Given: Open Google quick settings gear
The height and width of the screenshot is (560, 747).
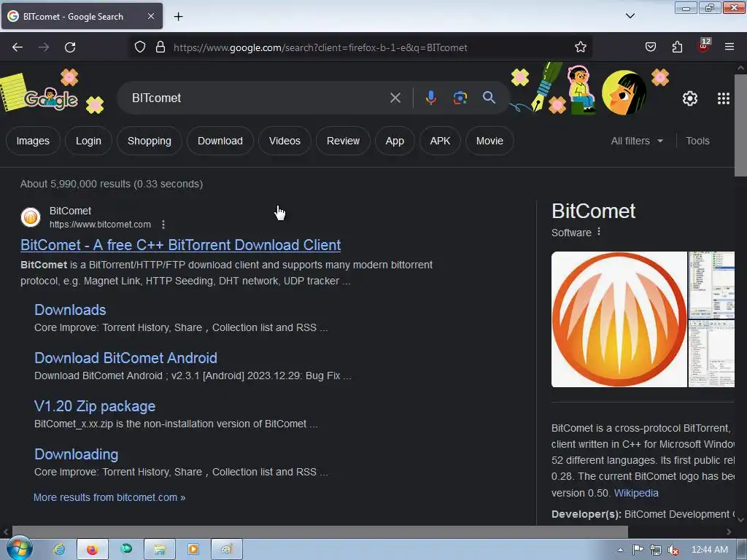Looking at the screenshot, I should pyautogui.click(x=690, y=98).
